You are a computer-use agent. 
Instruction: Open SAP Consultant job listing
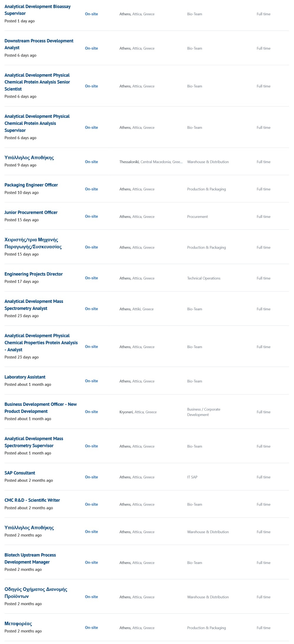coord(20,473)
